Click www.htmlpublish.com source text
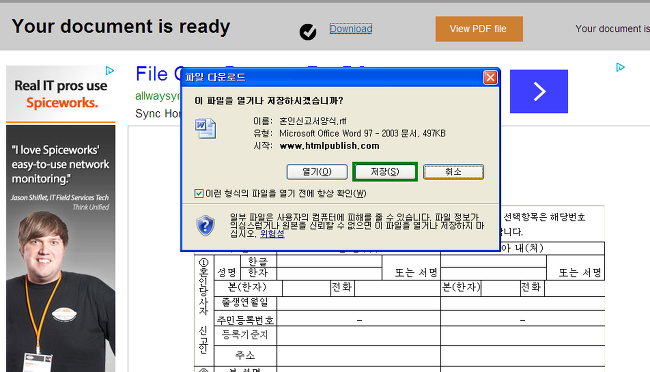Image resolution: width=650 pixels, height=372 pixels. pos(330,146)
